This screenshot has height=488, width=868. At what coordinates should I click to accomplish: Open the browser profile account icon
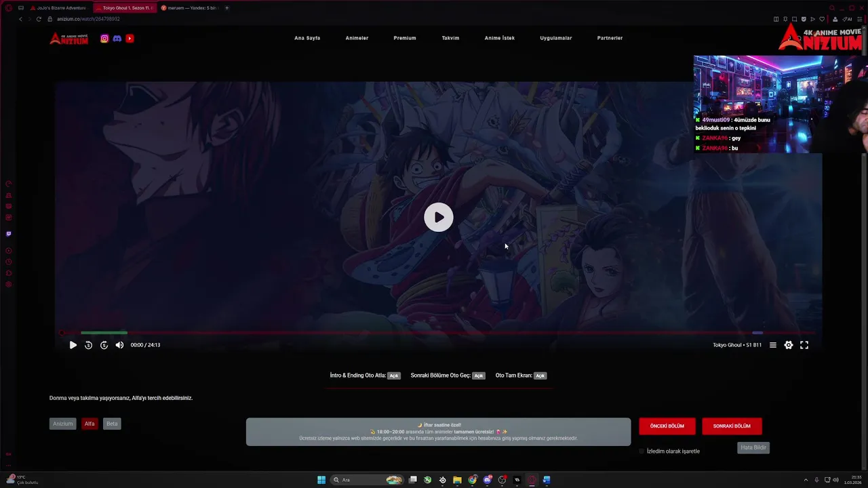click(x=835, y=19)
